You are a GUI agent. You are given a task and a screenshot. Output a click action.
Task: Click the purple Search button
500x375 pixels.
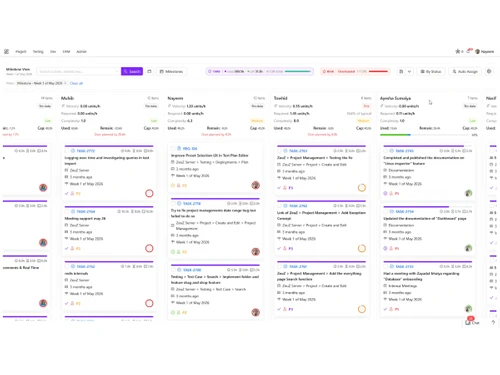132,71
